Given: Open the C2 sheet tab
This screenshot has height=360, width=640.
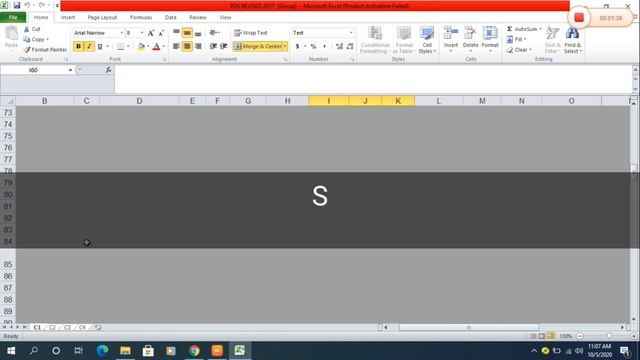Looking at the screenshot, I should coord(52,327).
